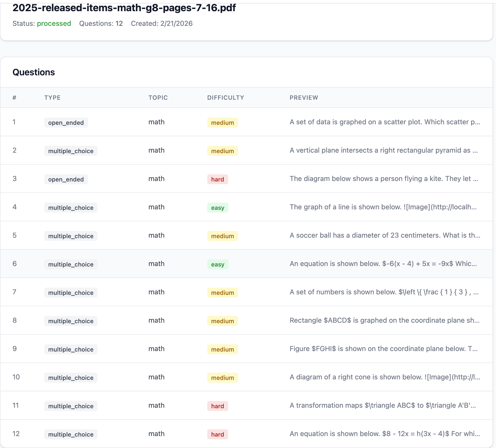The image size is (496, 448).
Task: Click the PREVIEW column header
Action: pyautogui.click(x=304, y=97)
